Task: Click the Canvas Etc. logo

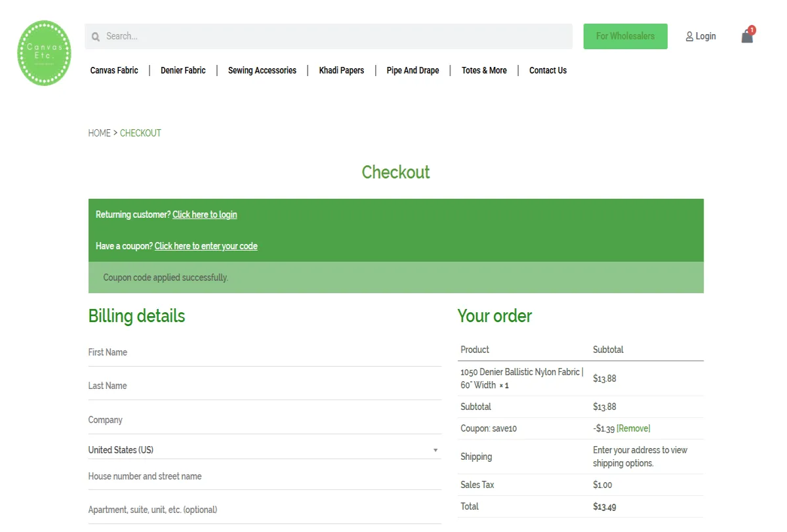Action: click(x=44, y=52)
